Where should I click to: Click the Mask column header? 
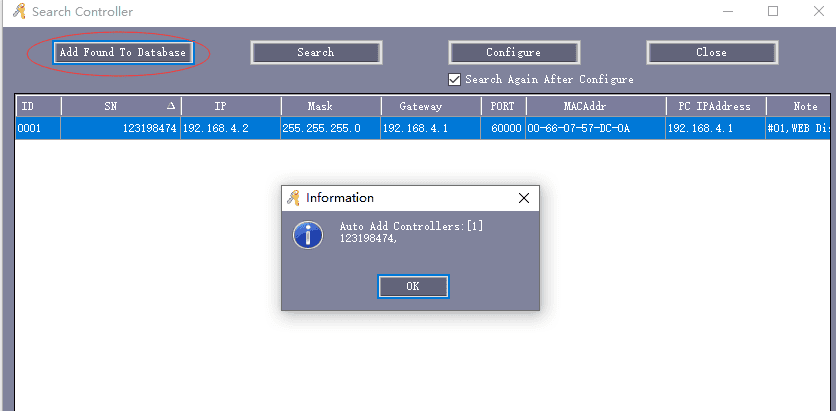[x=330, y=106]
